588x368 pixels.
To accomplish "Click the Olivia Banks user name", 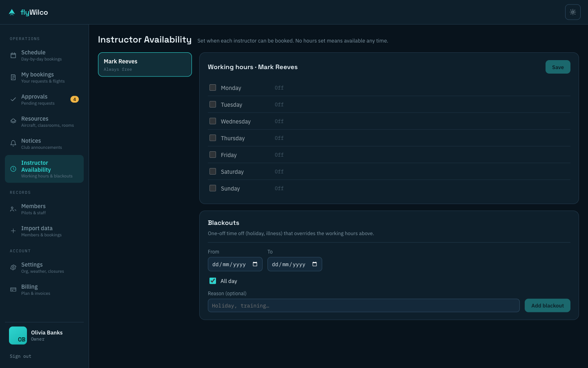I will tap(47, 332).
